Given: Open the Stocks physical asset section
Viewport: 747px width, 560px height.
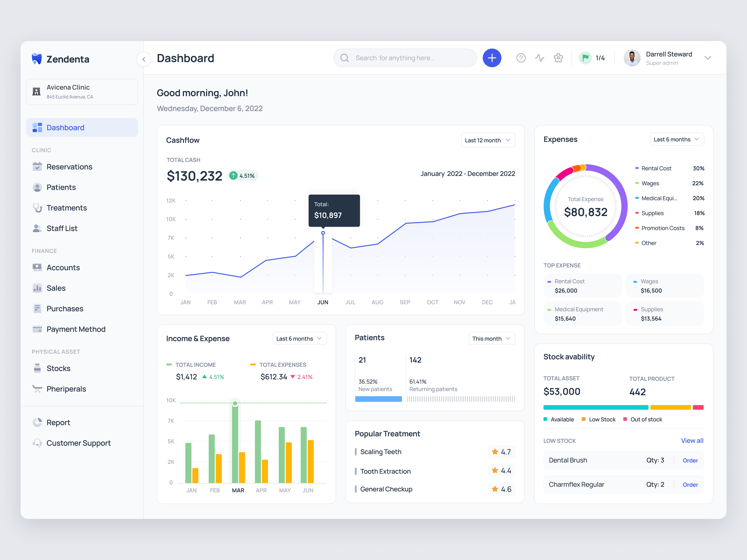Looking at the screenshot, I should pos(58,368).
